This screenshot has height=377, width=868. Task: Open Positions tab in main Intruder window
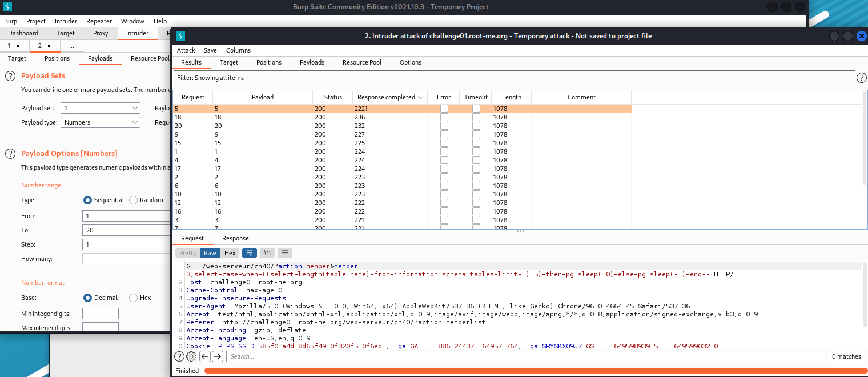pos(57,58)
